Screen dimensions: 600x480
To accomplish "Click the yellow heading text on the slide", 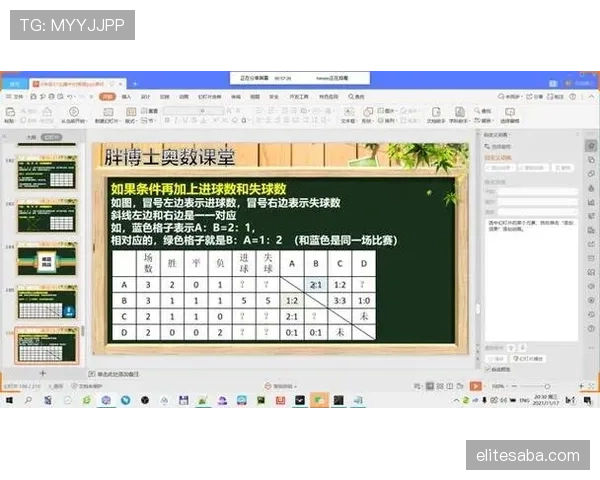I will point(198,189).
